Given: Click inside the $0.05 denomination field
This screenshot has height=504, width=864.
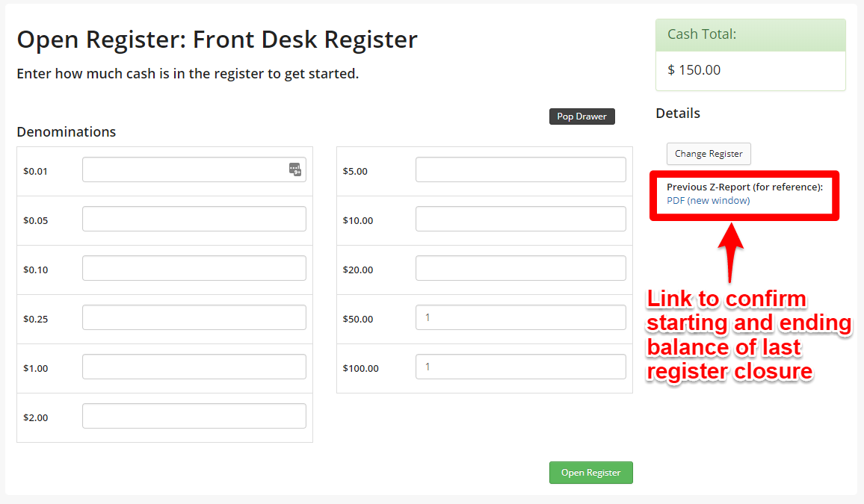Looking at the screenshot, I should point(194,219).
